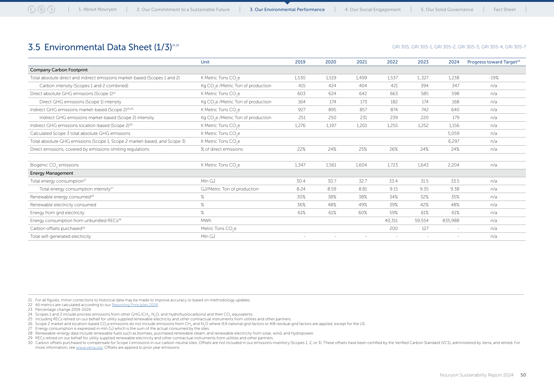Click the '2,204' biogenic emissions value
The image size is (554, 392).
pyautogui.click(x=453, y=165)
